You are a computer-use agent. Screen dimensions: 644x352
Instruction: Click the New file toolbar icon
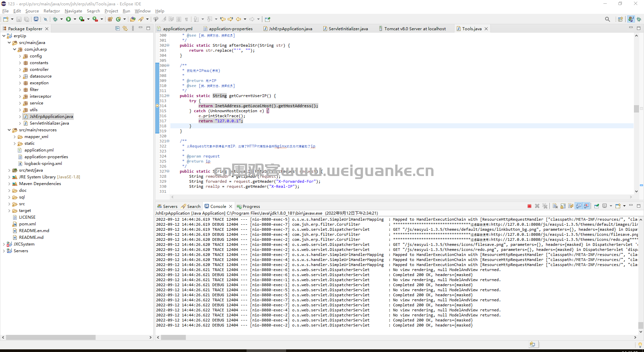[x=6, y=19]
